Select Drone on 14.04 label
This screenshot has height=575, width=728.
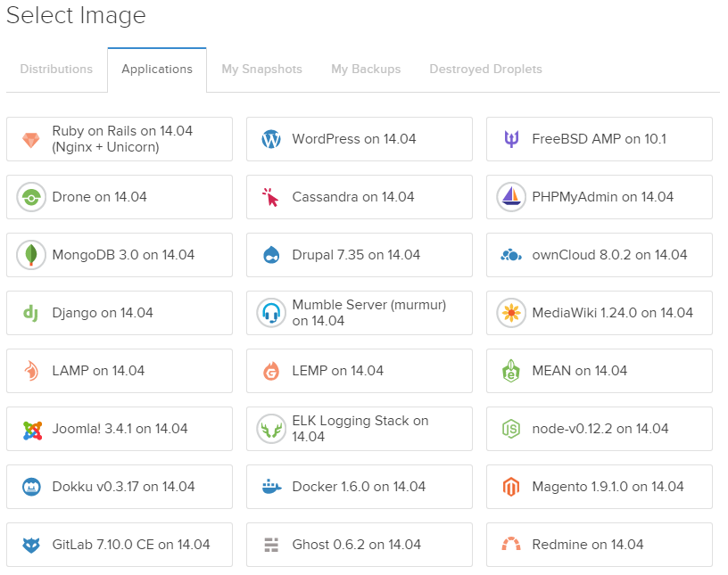[99, 197]
